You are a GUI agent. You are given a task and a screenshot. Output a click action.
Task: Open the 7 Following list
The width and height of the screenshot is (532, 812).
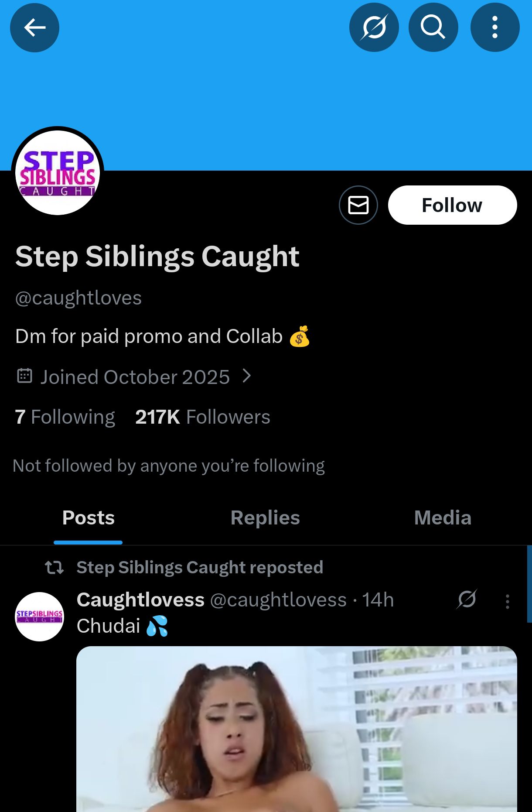click(65, 417)
